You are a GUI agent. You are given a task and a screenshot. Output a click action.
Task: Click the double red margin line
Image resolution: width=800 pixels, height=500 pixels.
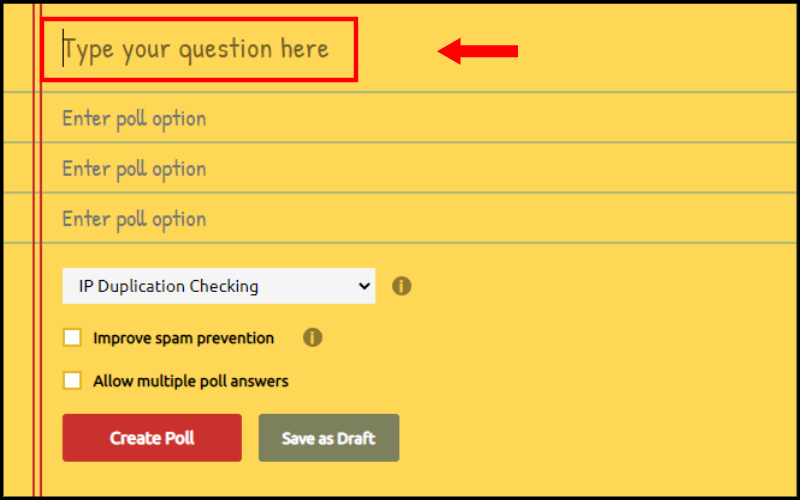pos(37,250)
